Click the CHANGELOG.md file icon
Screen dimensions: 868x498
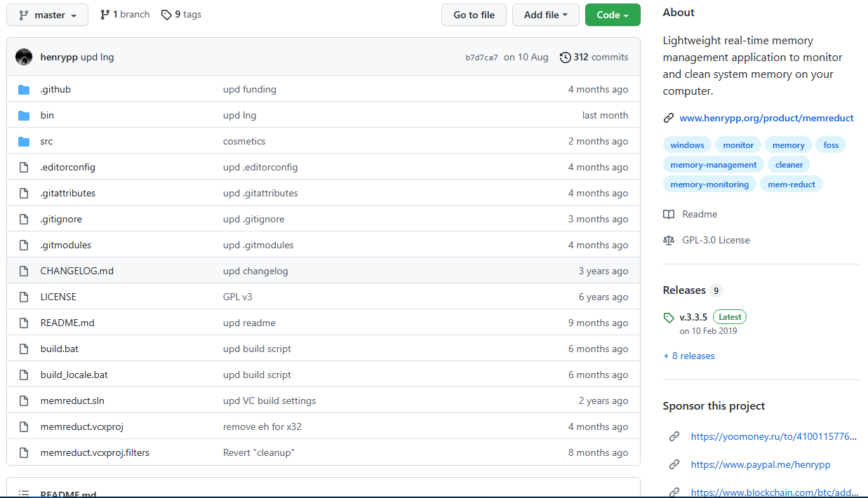tap(24, 271)
